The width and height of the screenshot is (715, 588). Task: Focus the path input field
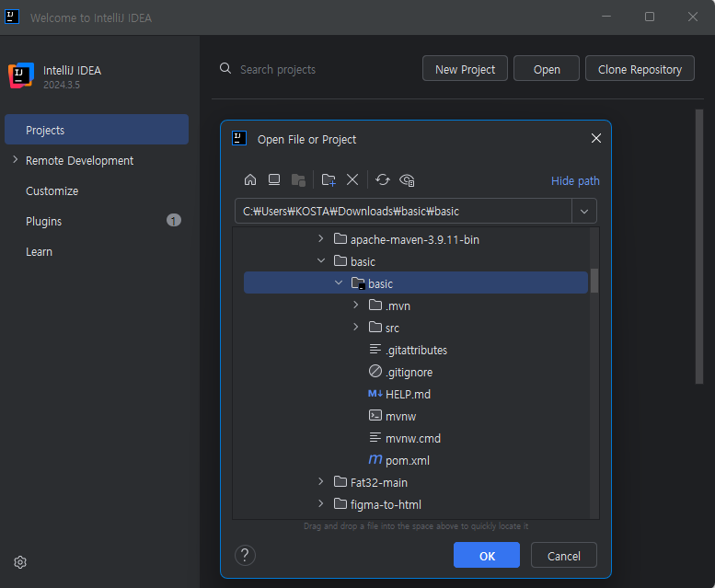[x=403, y=212]
